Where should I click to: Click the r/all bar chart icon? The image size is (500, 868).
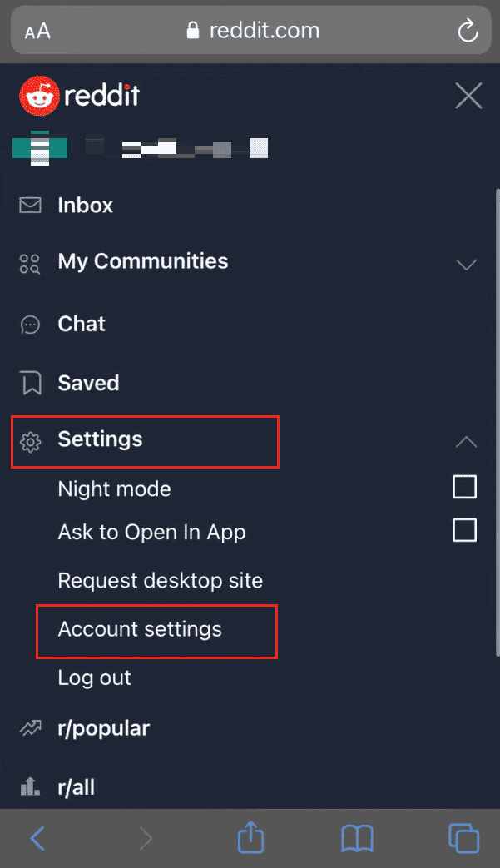(30, 786)
